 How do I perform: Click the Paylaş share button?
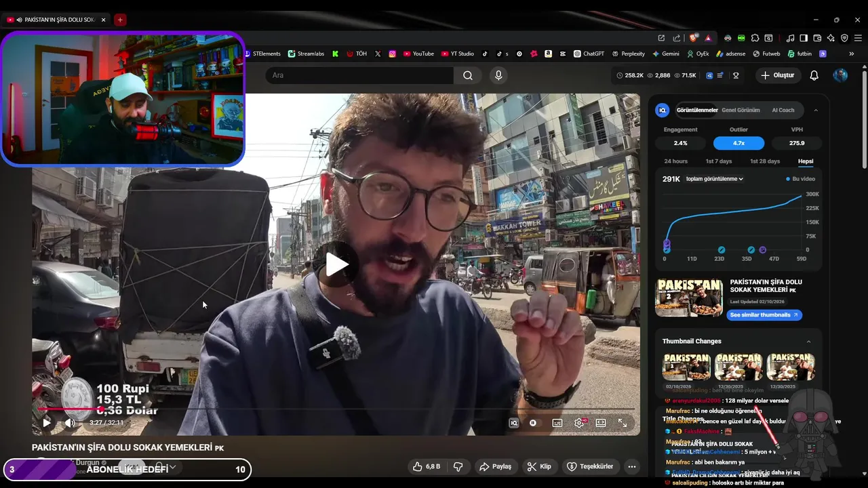(x=496, y=466)
